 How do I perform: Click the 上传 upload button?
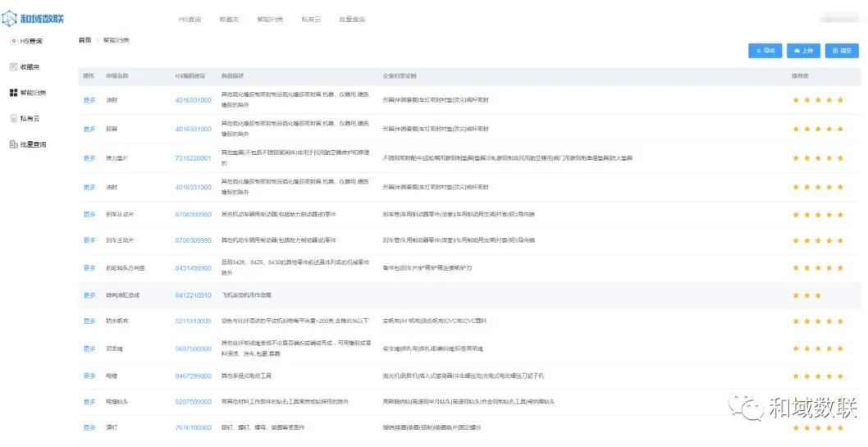coord(803,50)
